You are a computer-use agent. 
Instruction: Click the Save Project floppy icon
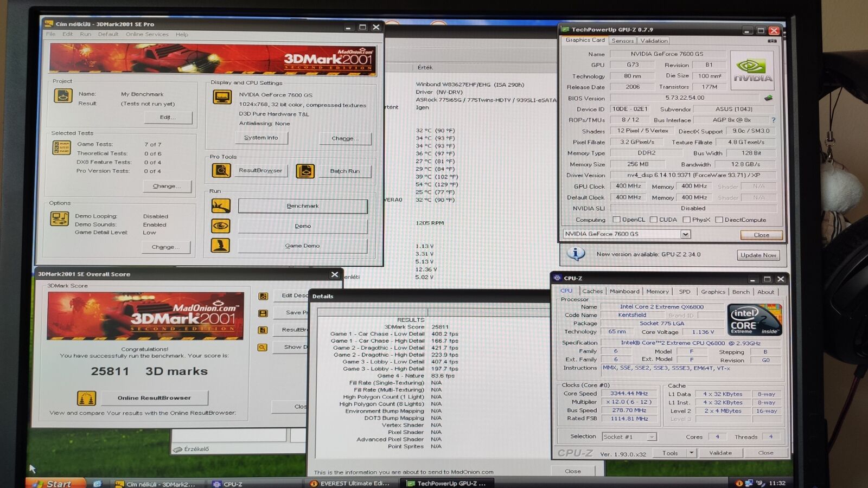pyautogui.click(x=263, y=313)
